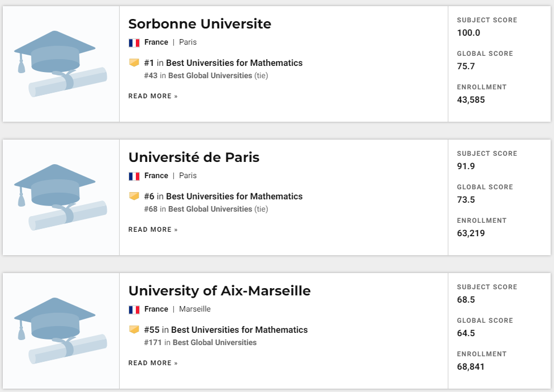
Task: Open the Sorbonne Universite title link
Action: [200, 24]
